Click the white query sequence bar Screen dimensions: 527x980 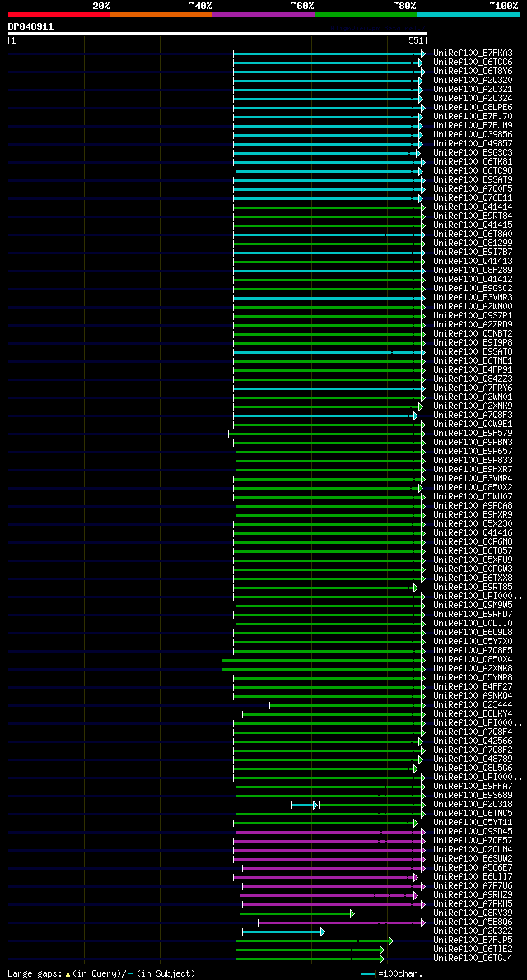click(217, 34)
